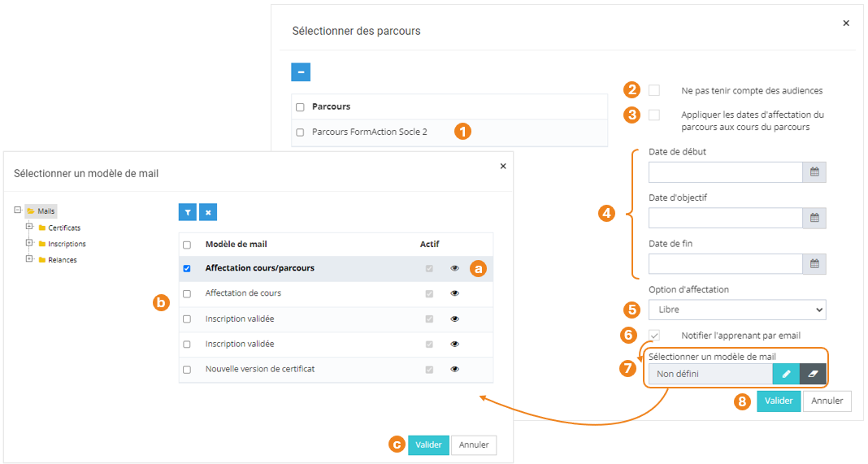The height and width of the screenshot is (464, 868).
Task: Open the Date de fin calendar picker
Action: coord(814,263)
